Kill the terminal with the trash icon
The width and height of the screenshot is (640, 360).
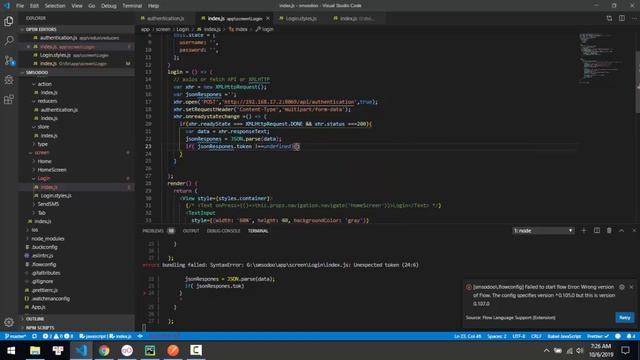(609, 231)
